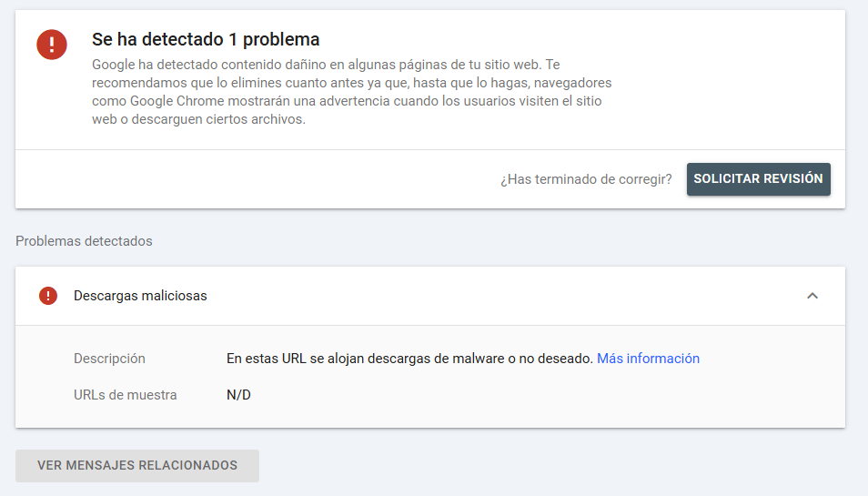Select the Problemas detectados section label
Screen dimensions: 868x496
tap(84, 241)
